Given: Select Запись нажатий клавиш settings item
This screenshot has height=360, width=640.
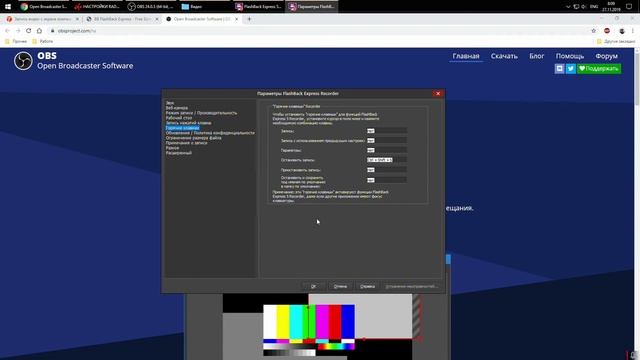Looking at the screenshot, I should [x=188, y=123].
